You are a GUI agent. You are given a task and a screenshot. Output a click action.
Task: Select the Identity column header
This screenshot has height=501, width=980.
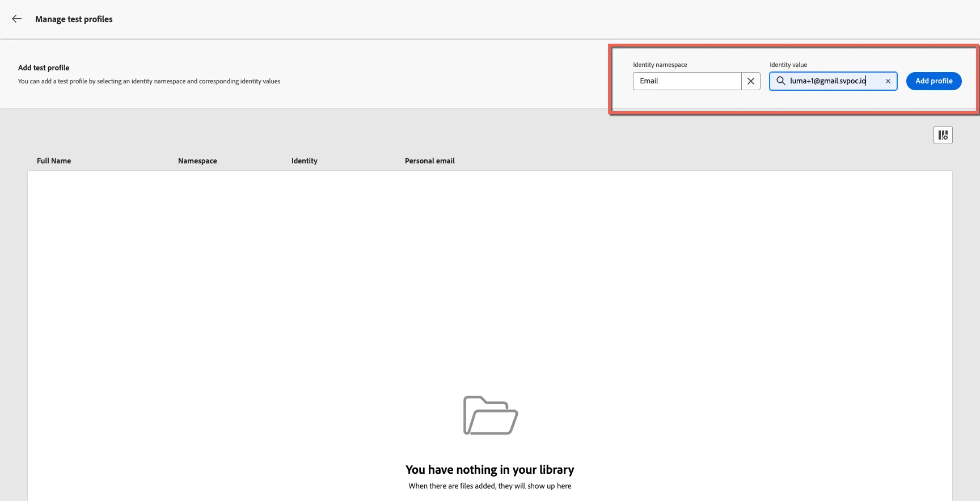pyautogui.click(x=305, y=161)
